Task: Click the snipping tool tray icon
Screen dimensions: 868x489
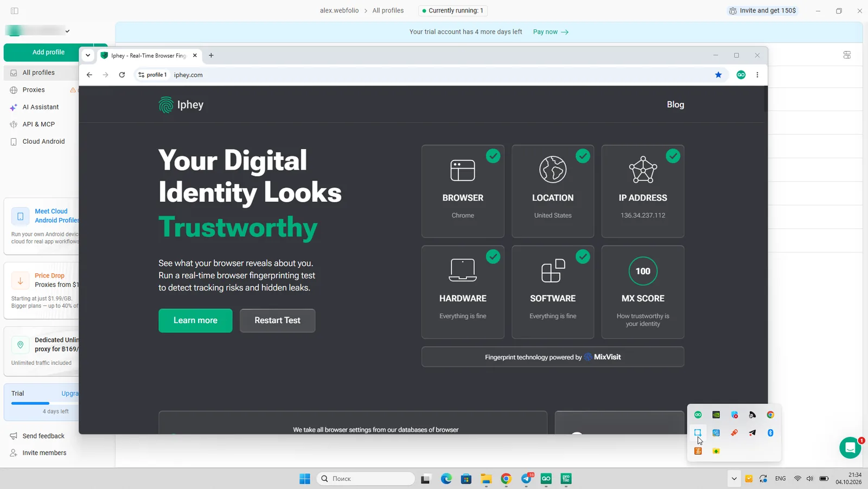Action: click(x=698, y=433)
